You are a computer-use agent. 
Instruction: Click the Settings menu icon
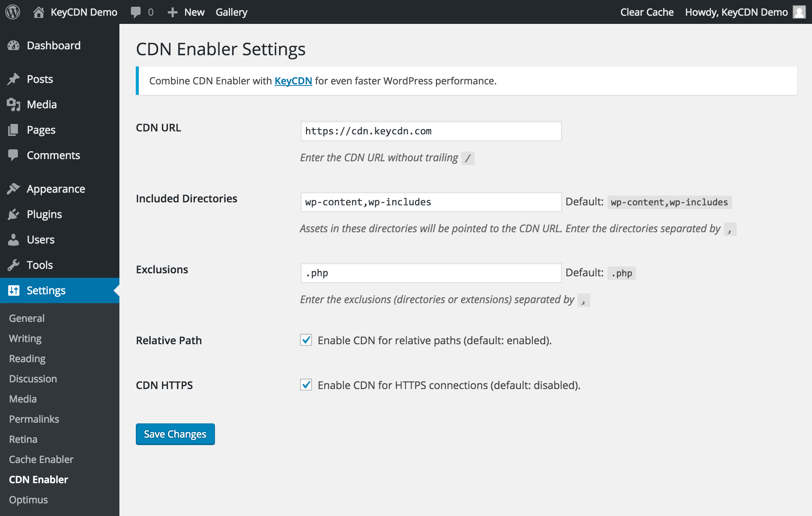(13, 290)
